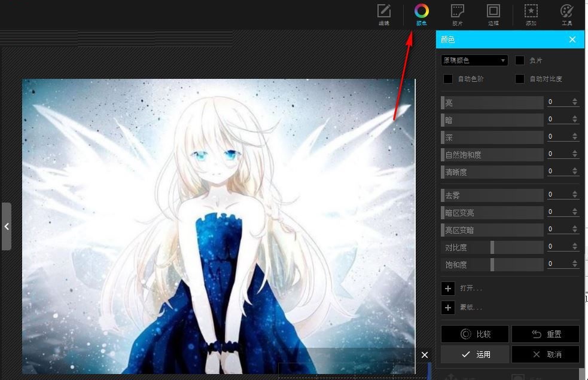Viewport: 588px width, 380px height.
Task: Click the 饱和度 saturation slider
Action: [x=492, y=265]
